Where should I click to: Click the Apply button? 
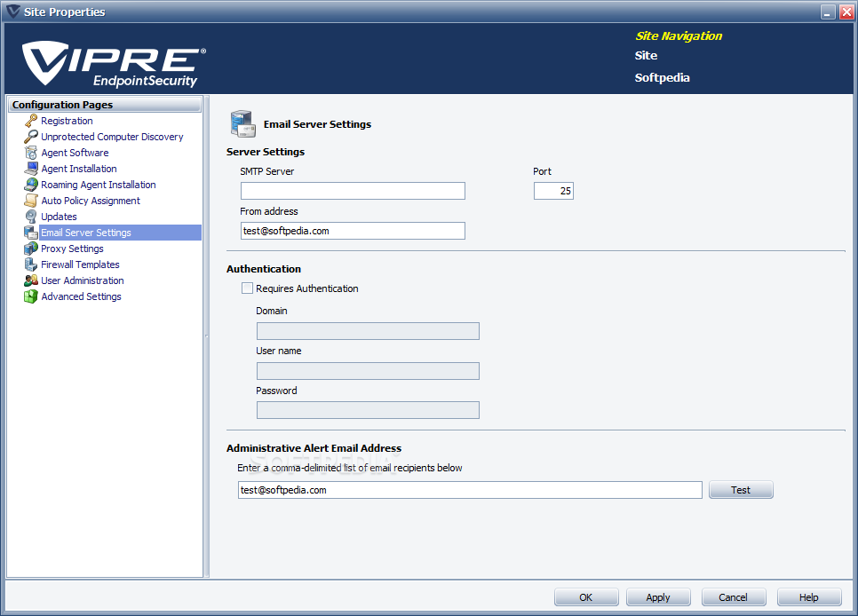pyautogui.click(x=658, y=597)
